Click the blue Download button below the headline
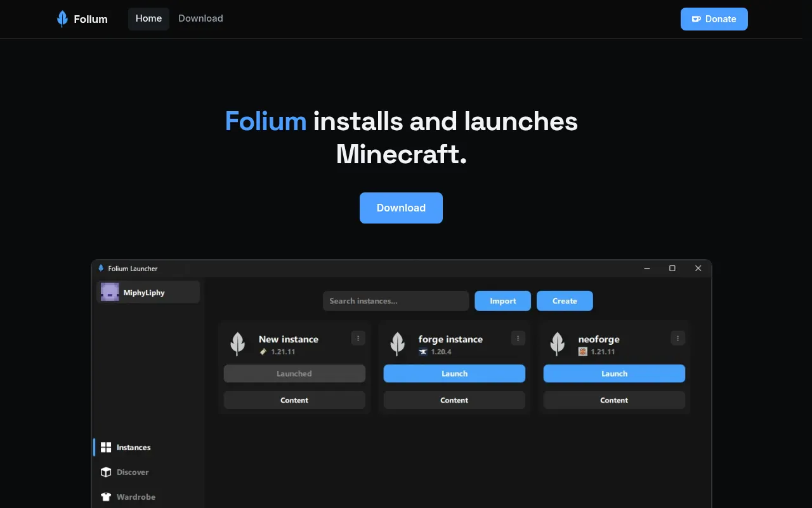The width and height of the screenshot is (812, 508). [401, 208]
